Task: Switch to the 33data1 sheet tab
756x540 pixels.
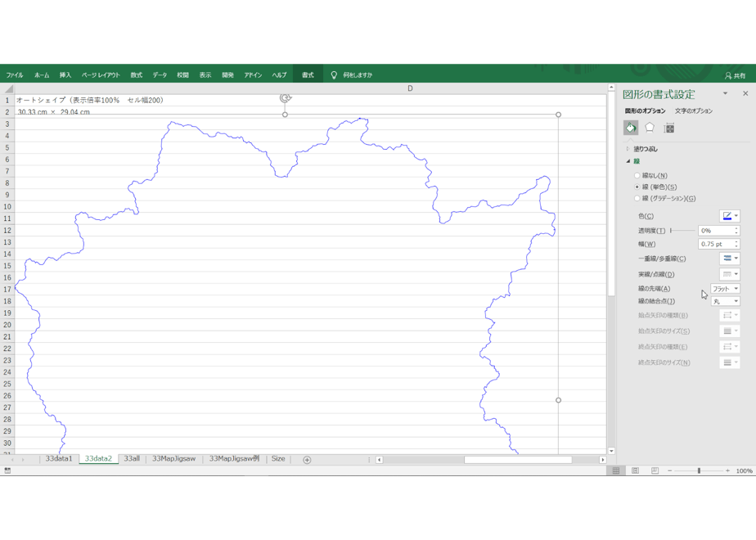Action: [59, 458]
